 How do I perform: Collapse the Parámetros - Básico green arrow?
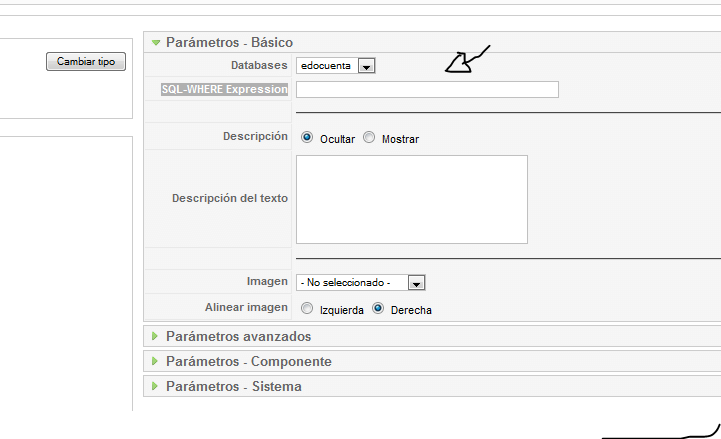(156, 43)
